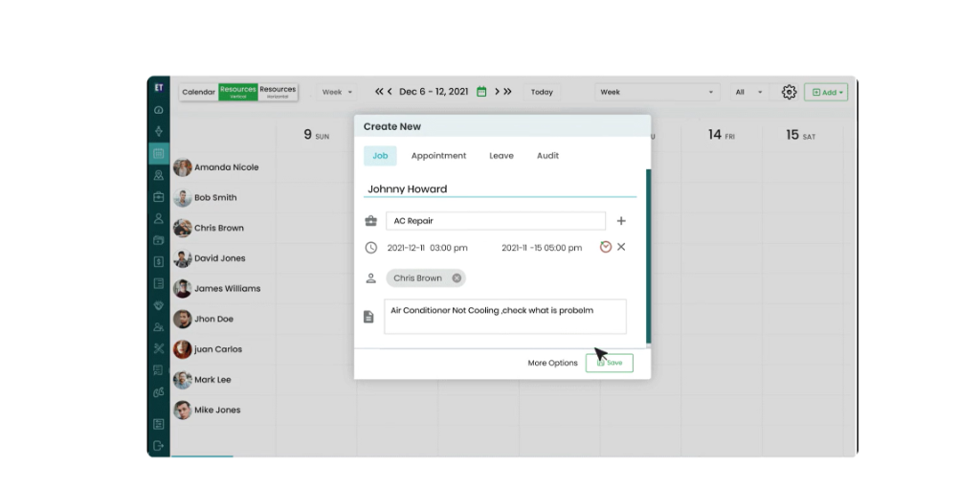Click the Dec 6 - 12, 2021 date range
Screen dimensions: 980x488
pos(434,92)
